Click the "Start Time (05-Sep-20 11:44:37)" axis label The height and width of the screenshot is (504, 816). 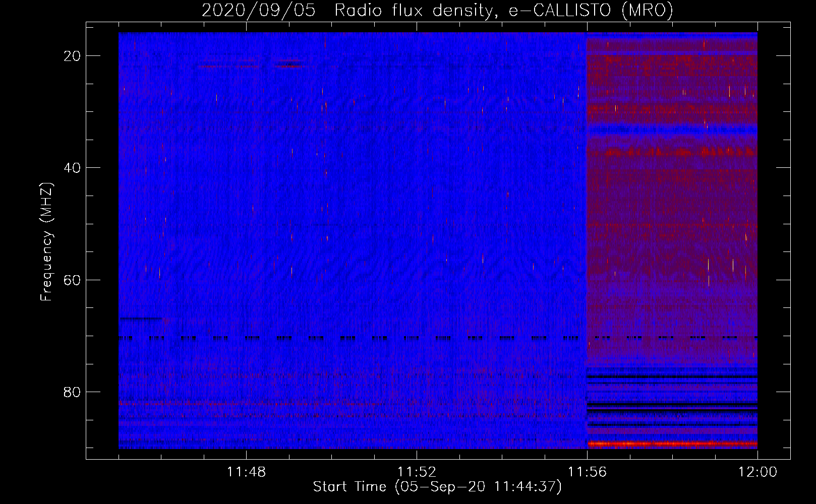click(x=437, y=487)
